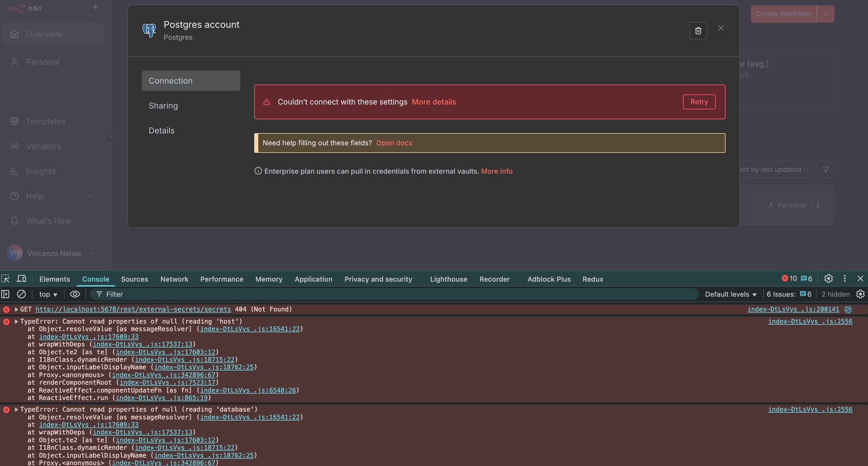Click the Open docs link

(394, 143)
